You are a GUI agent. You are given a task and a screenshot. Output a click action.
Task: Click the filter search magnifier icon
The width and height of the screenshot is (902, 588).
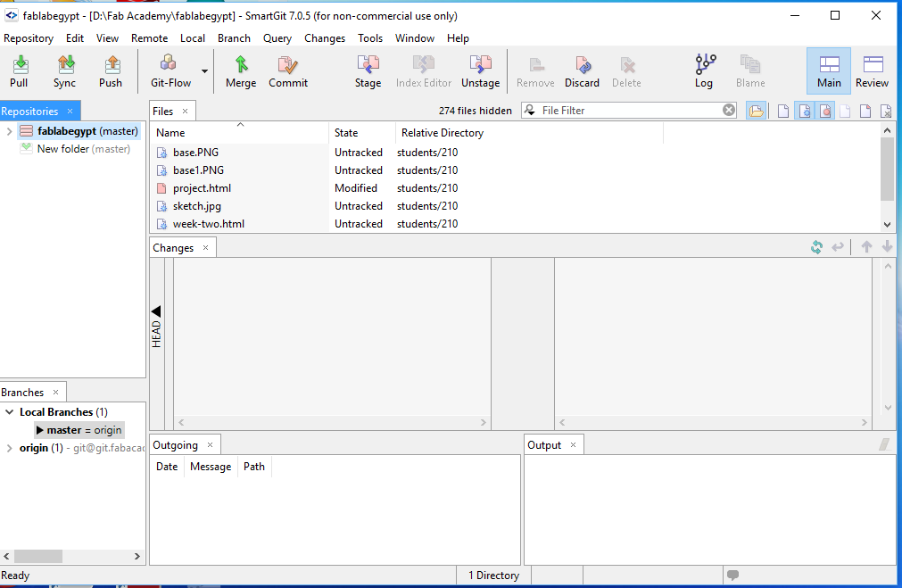[530, 110]
